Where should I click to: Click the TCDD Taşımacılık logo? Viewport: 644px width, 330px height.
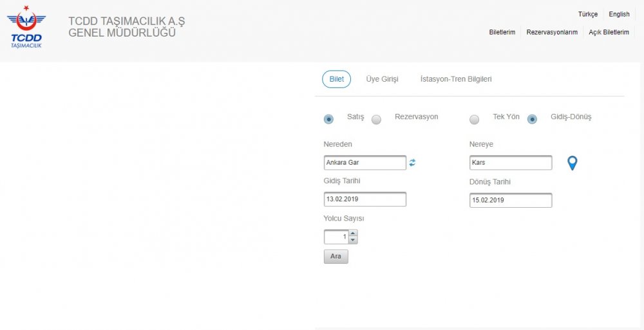26,27
